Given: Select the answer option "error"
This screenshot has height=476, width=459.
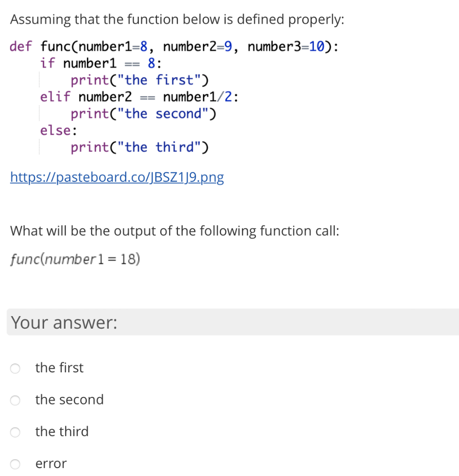Looking at the screenshot, I should 51,463.
